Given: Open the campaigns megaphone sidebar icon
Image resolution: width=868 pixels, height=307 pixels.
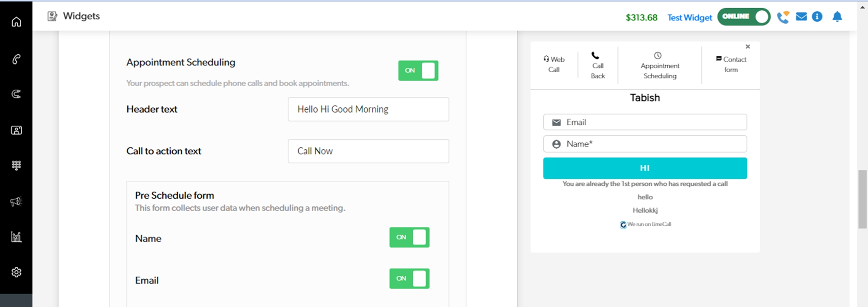Looking at the screenshot, I should [16, 201].
